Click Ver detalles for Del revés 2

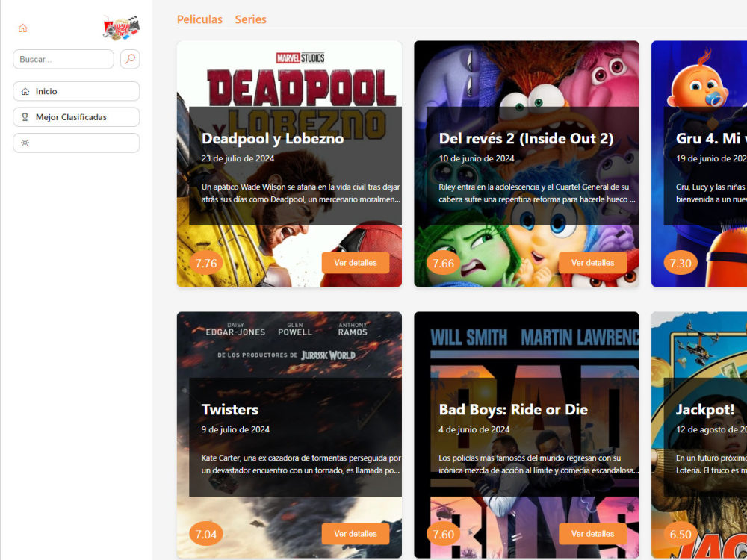pyautogui.click(x=592, y=263)
